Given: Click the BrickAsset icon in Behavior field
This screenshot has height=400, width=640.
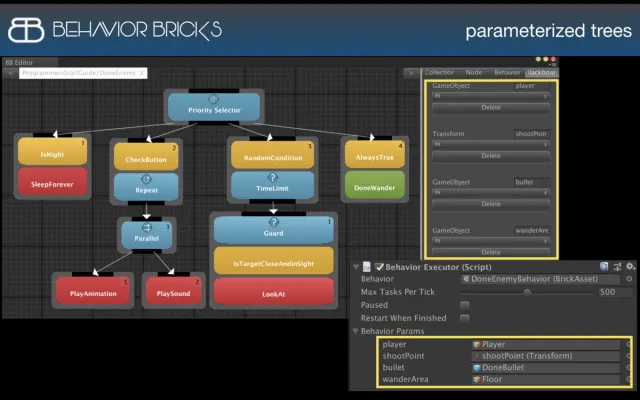Looking at the screenshot, I should tap(466, 279).
